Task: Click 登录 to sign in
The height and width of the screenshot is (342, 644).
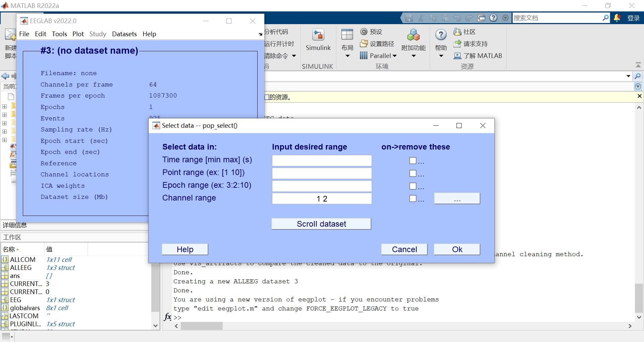Action: tap(633, 18)
